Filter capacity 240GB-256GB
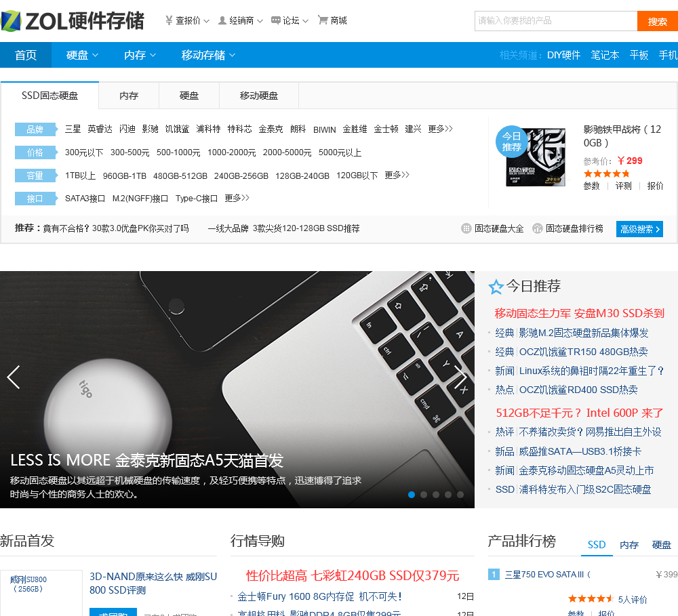This screenshot has height=616, width=678. tap(241, 176)
